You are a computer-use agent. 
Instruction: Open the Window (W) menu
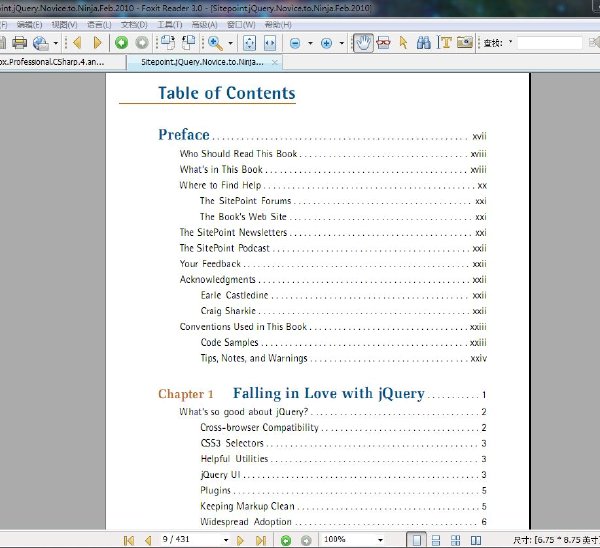(241, 25)
